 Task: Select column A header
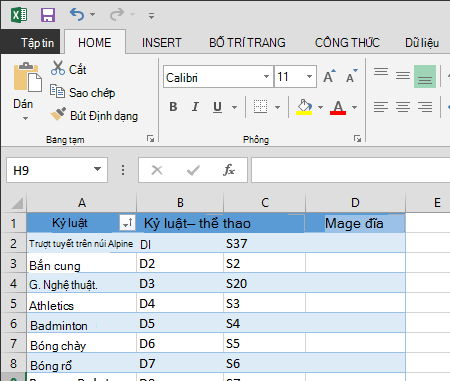tap(82, 203)
